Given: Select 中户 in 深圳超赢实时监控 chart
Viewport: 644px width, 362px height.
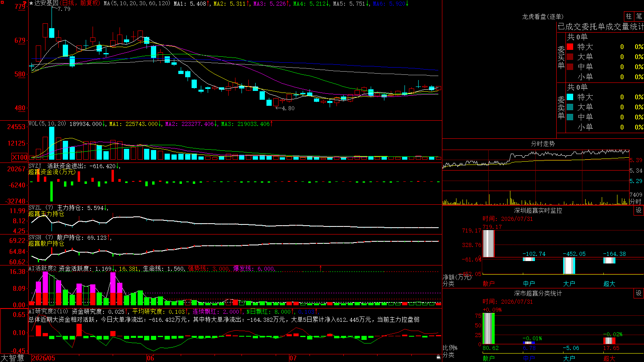Looking at the screenshot, I should coord(529,284).
